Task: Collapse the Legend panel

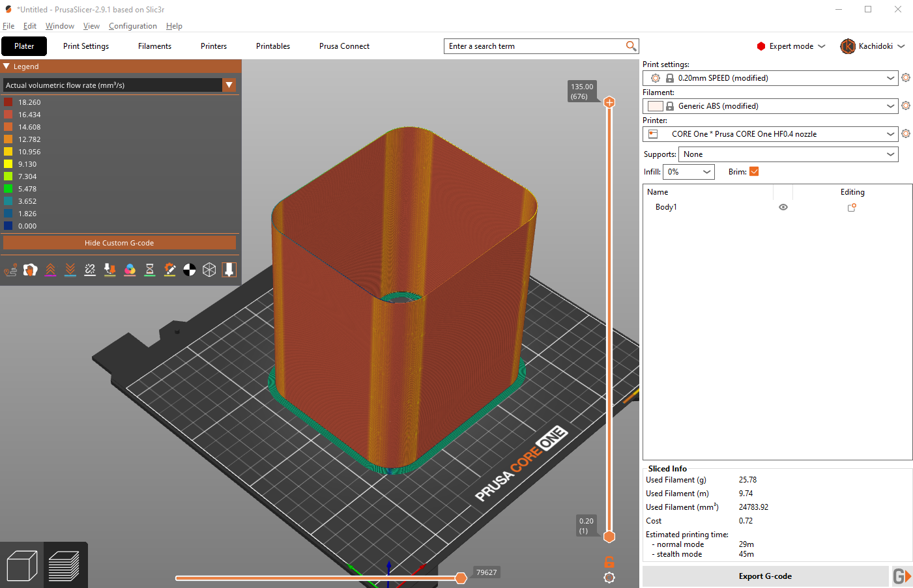Action: coord(7,66)
